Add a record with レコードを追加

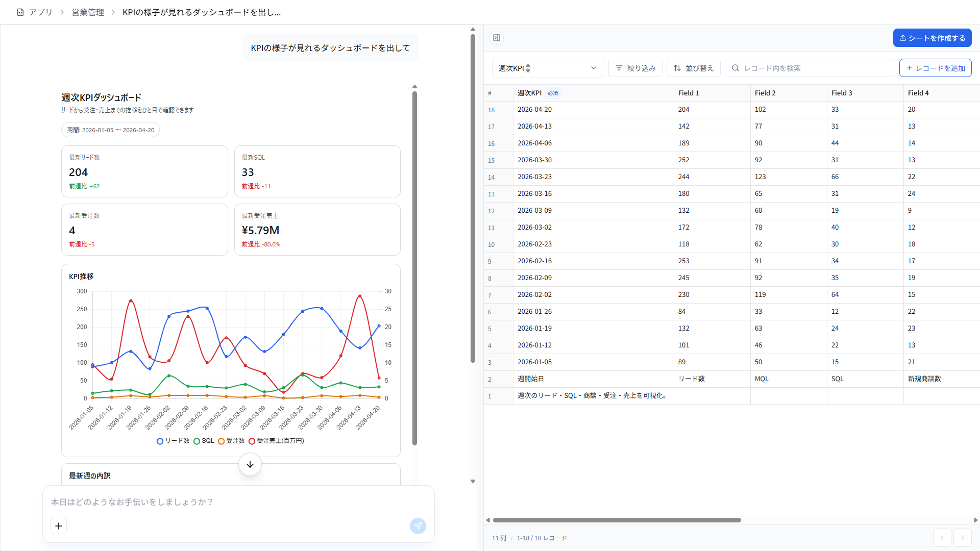[x=935, y=68]
